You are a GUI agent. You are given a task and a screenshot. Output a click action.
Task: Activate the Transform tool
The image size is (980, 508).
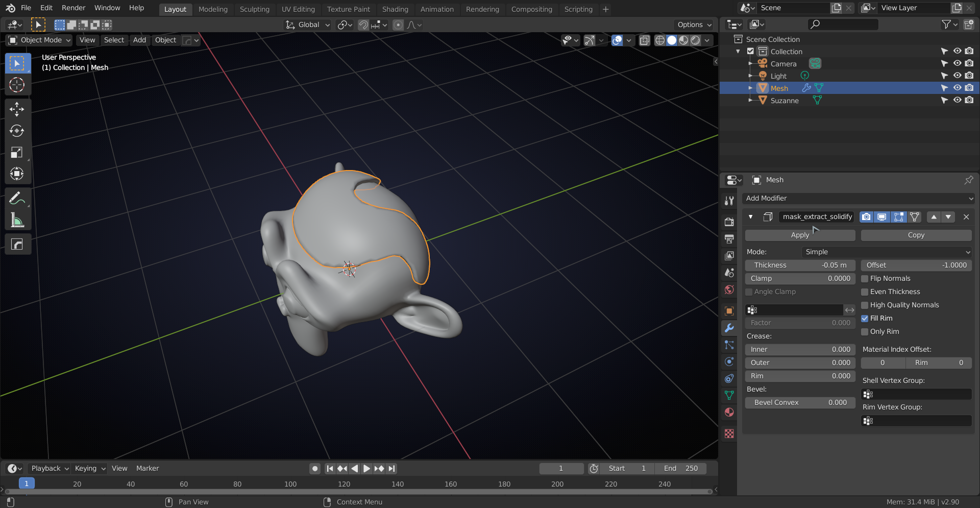click(17, 174)
